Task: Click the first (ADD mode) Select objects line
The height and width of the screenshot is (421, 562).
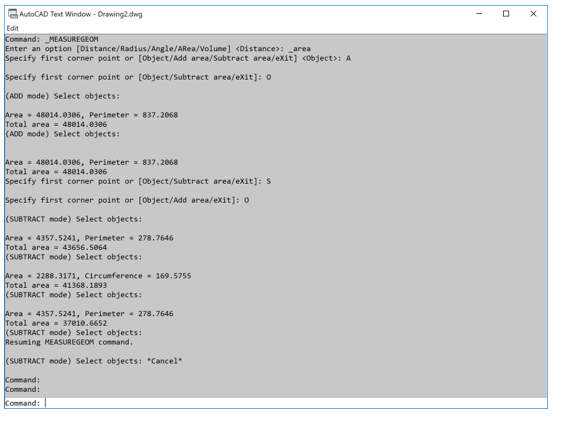Action: (62, 96)
